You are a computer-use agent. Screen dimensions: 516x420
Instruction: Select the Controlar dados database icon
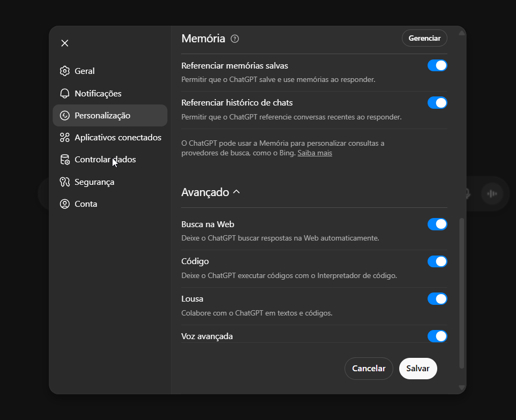point(65,159)
